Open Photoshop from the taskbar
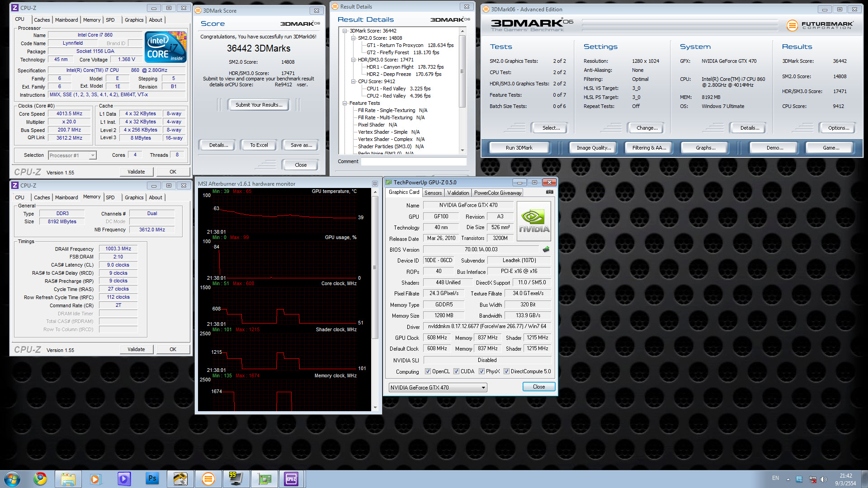 point(152,479)
